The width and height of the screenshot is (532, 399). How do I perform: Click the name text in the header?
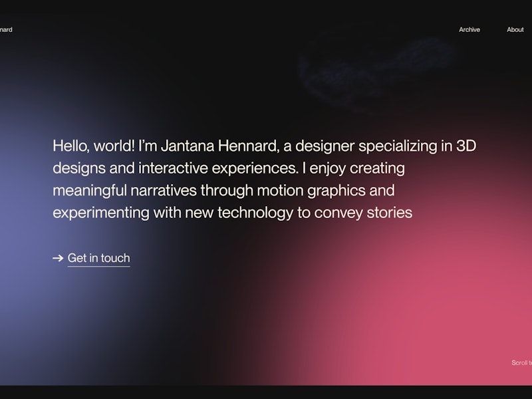click(x=7, y=29)
